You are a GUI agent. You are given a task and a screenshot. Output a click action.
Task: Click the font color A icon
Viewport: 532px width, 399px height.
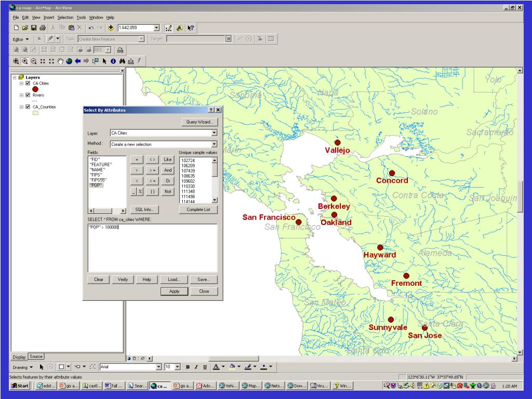point(216,367)
